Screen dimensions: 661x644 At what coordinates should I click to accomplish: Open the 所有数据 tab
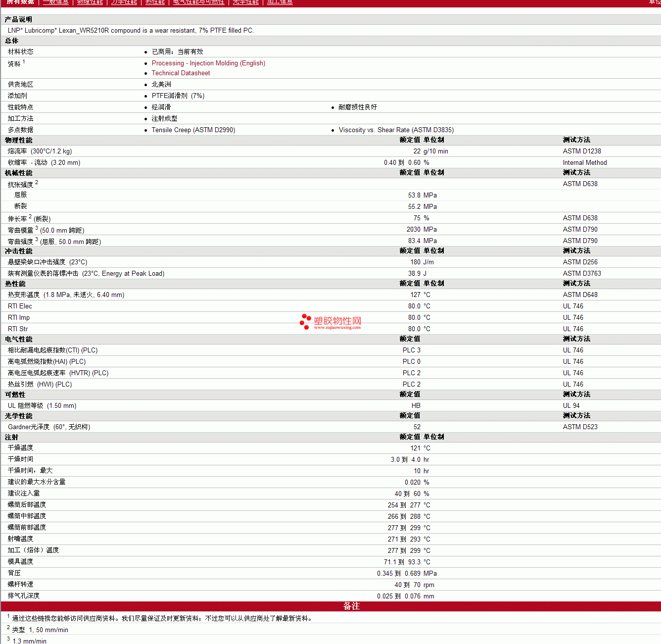point(20,2)
